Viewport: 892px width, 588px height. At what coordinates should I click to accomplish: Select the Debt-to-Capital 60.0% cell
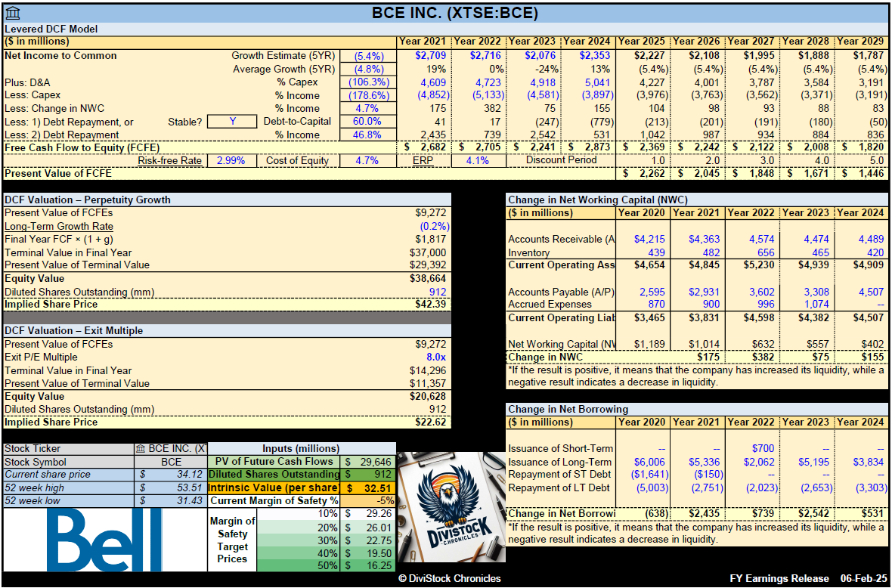[x=367, y=121]
